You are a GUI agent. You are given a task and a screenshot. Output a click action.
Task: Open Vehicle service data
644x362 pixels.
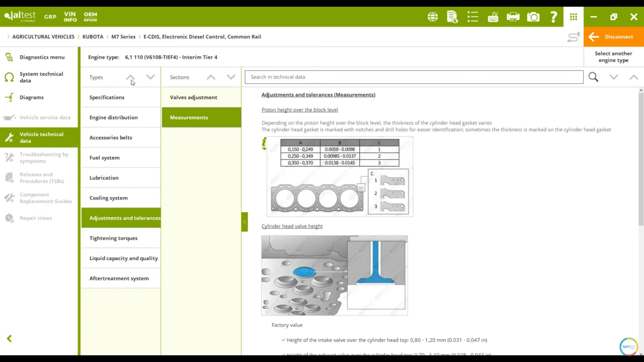[40, 117]
